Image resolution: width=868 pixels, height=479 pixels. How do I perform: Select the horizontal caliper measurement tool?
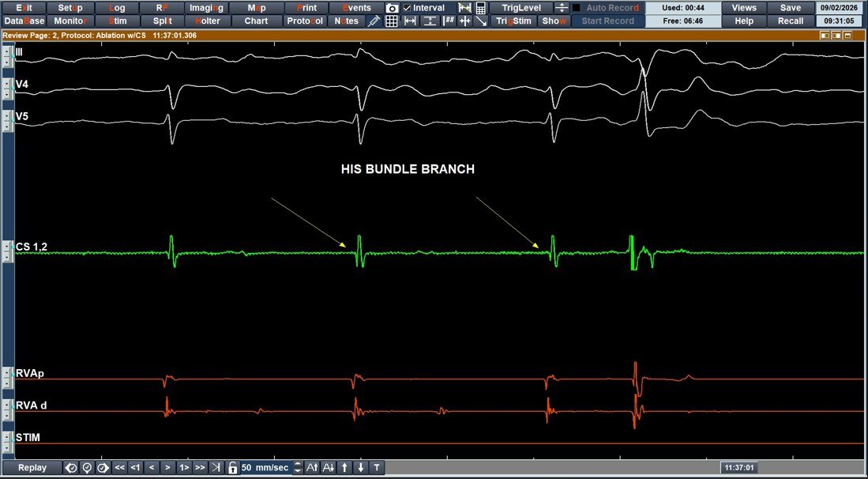410,21
